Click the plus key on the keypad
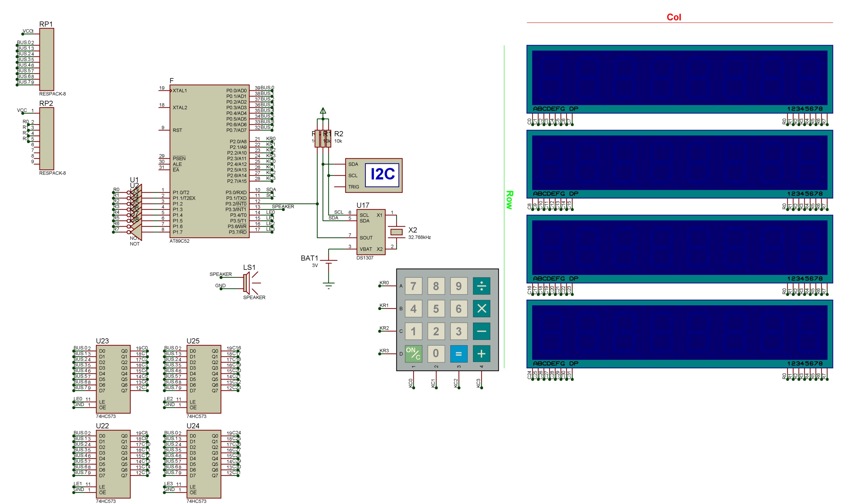The width and height of the screenshot is (850, 504). [481, 354]
